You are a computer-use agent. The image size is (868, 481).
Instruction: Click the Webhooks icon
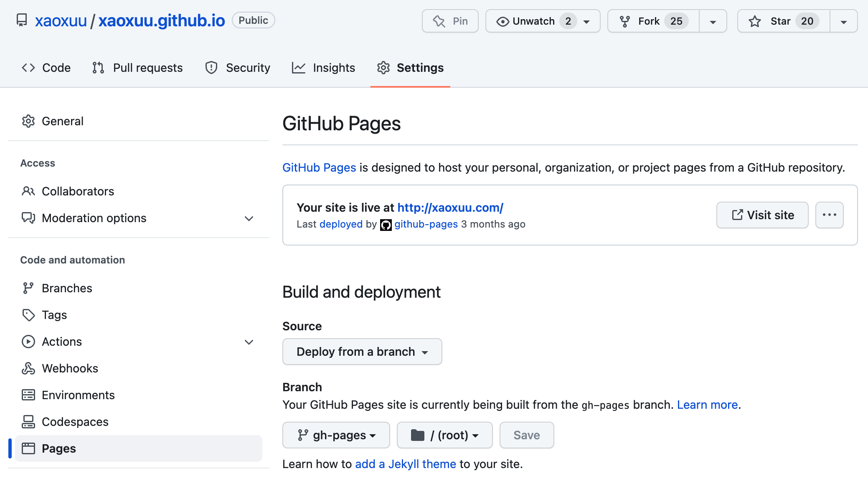tap(28, 368)
